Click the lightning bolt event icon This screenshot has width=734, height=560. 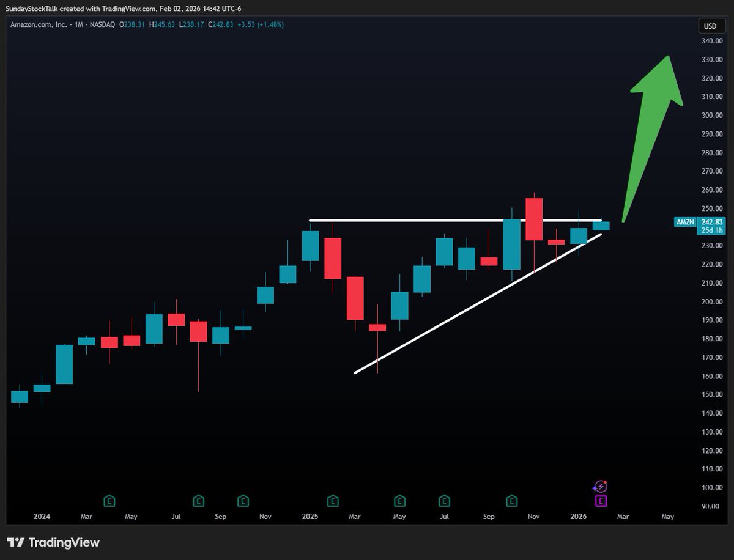point(600,487)
